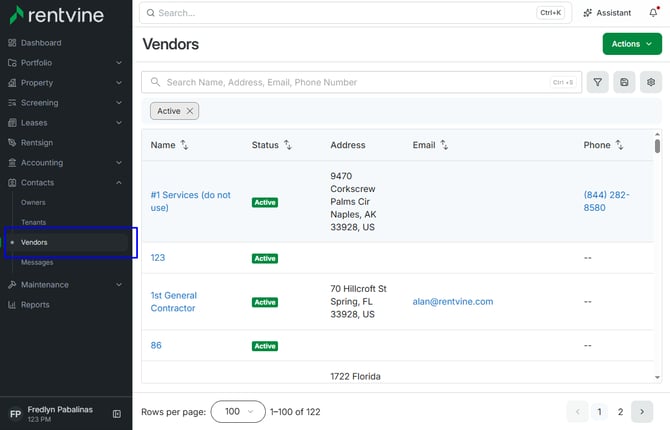Image resolution: width=670 pixels, height=430 pixels.
Task: Expand the Accounting menu chevron
Action: [119, 162]
